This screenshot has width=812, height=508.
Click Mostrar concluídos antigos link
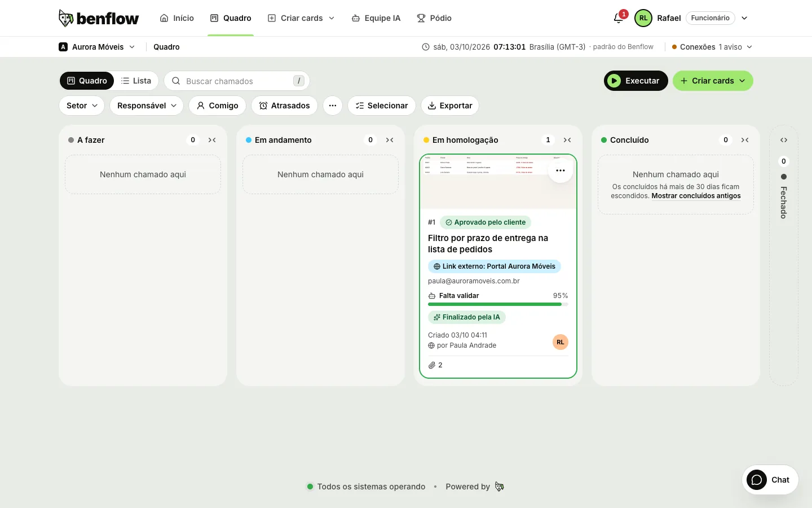point(696,196)
